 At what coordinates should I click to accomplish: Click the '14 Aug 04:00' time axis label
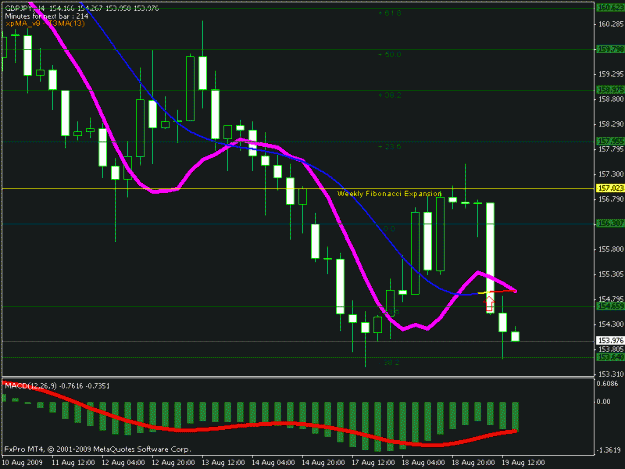tap(273, 463)
